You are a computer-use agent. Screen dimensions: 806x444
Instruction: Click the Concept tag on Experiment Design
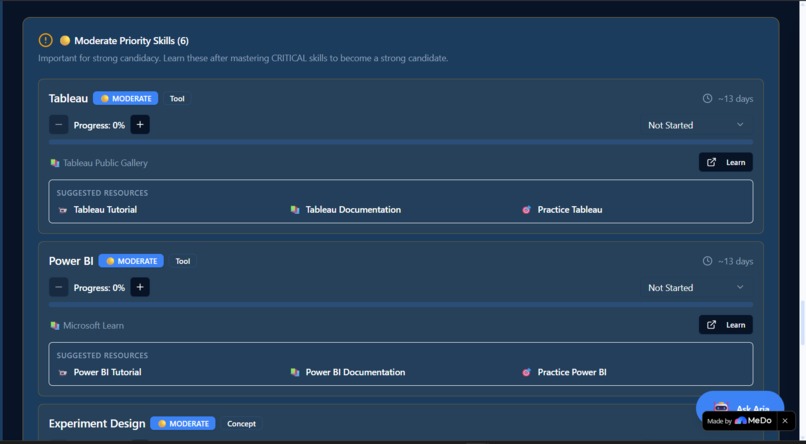[242, 423]
